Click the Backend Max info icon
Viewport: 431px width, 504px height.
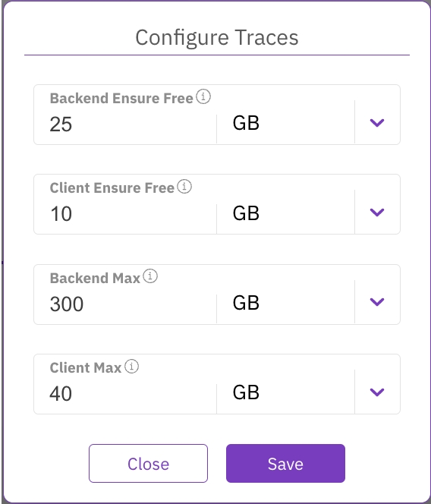coord(150,276)
